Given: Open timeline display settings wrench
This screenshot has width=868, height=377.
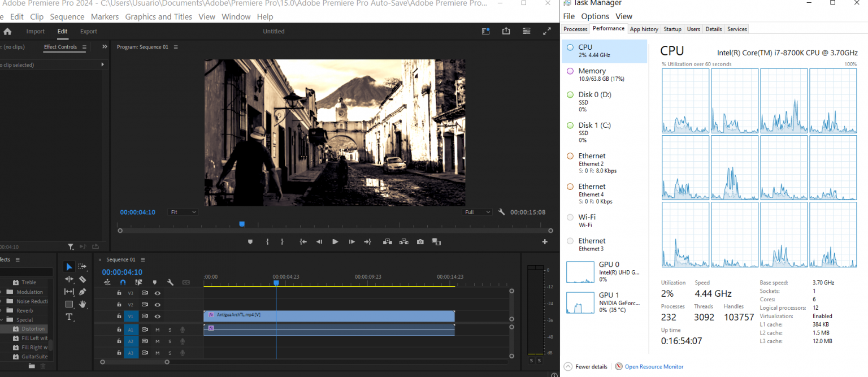Looking at the screenshot, I should click(170, 282).
